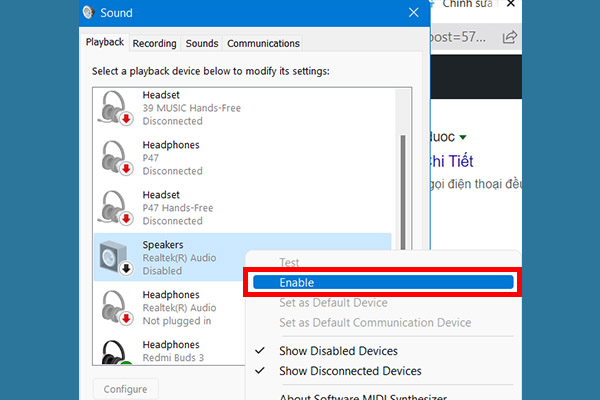This screenshot has height=400, width=600.
Task: Select the Realtek Speakers device icon
Action: tap(116, 258)
